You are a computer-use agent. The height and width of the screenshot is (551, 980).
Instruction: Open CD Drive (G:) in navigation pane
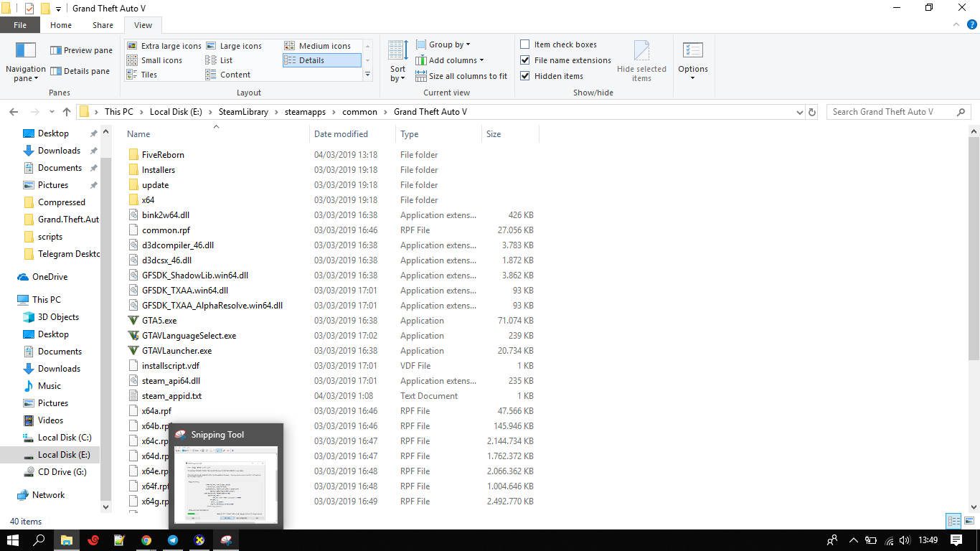coord(62,472)
